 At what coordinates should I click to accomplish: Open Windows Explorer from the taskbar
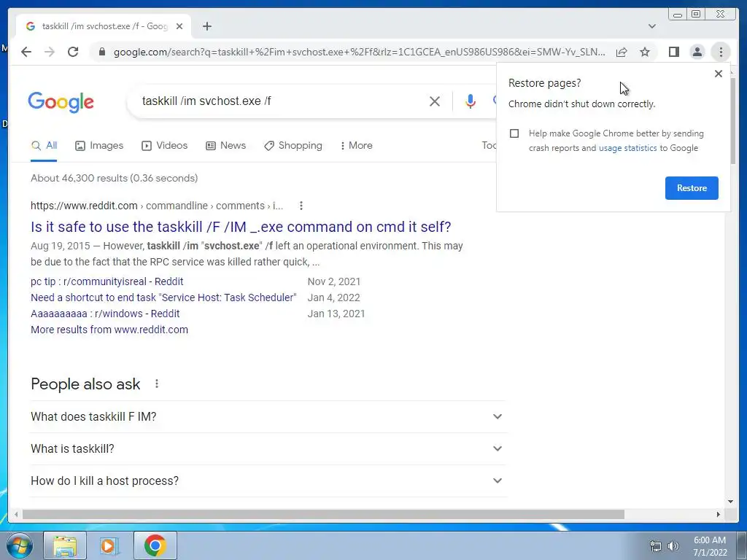65,545
